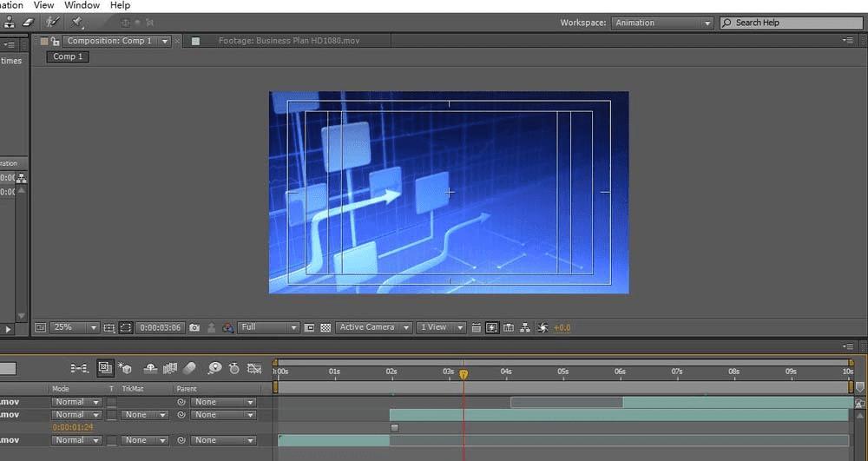Select the Puppet Pin tool
This screenshot has width=868, height=461.
pyautogui.click(x=77, y=22)
